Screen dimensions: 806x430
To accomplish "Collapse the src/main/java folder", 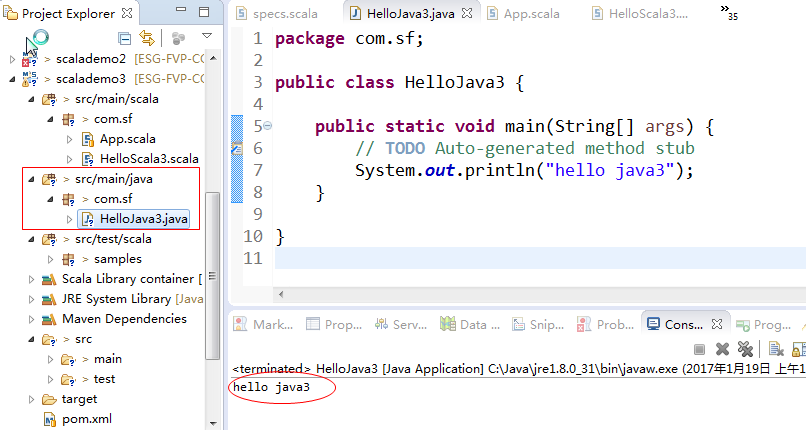I will click(x=31, y=179).
